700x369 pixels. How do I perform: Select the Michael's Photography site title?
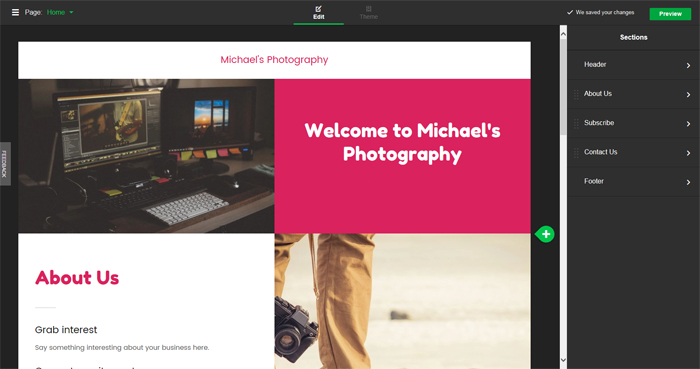click(274, 60)
